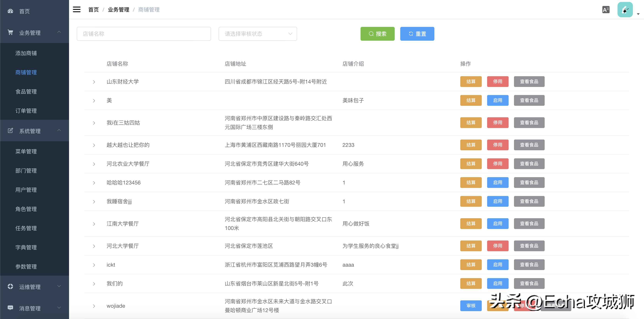
Task: Click the language switch A文 icon
Action: [606, 9]
